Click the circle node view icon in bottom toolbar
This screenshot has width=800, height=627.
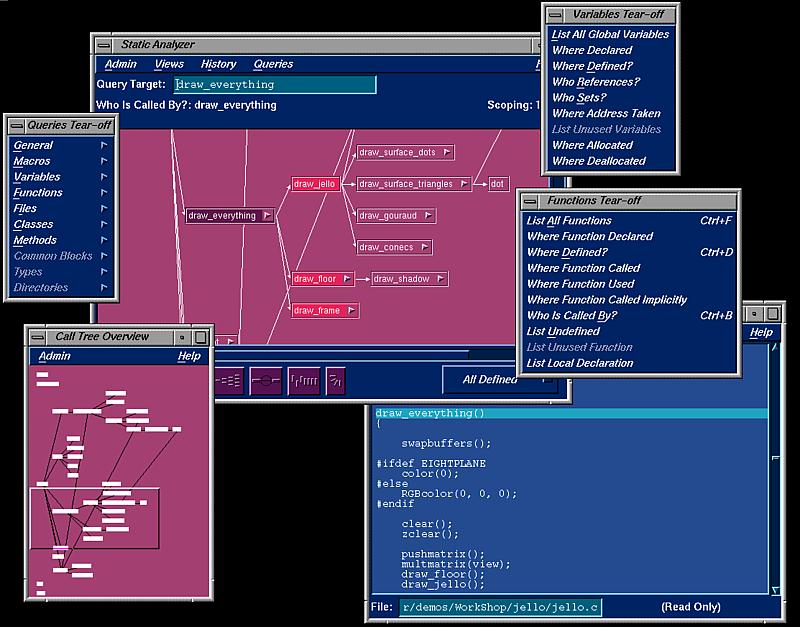coord(266,380)
